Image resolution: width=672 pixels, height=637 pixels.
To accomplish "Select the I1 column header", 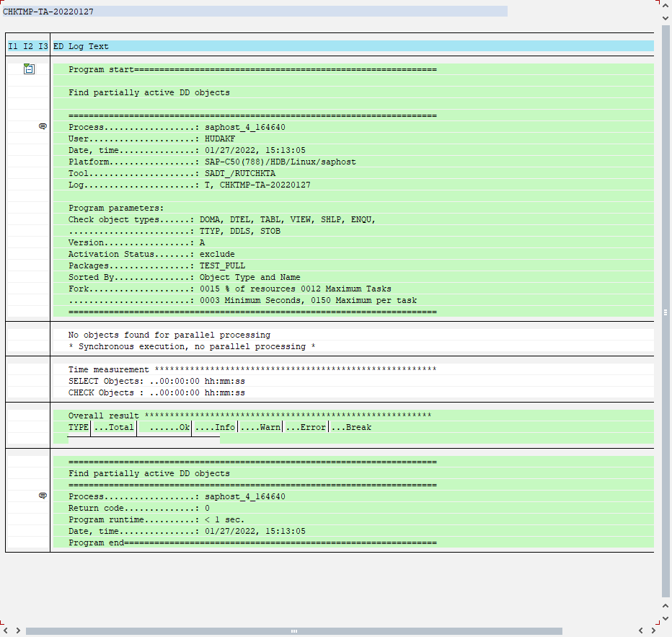I will pyautogui.click(x=12, y=45).
